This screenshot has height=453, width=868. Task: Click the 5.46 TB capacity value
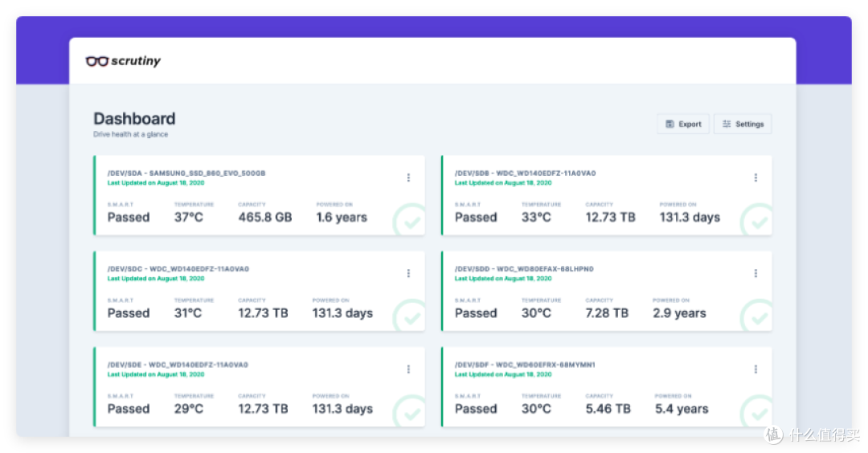[608, 409]
